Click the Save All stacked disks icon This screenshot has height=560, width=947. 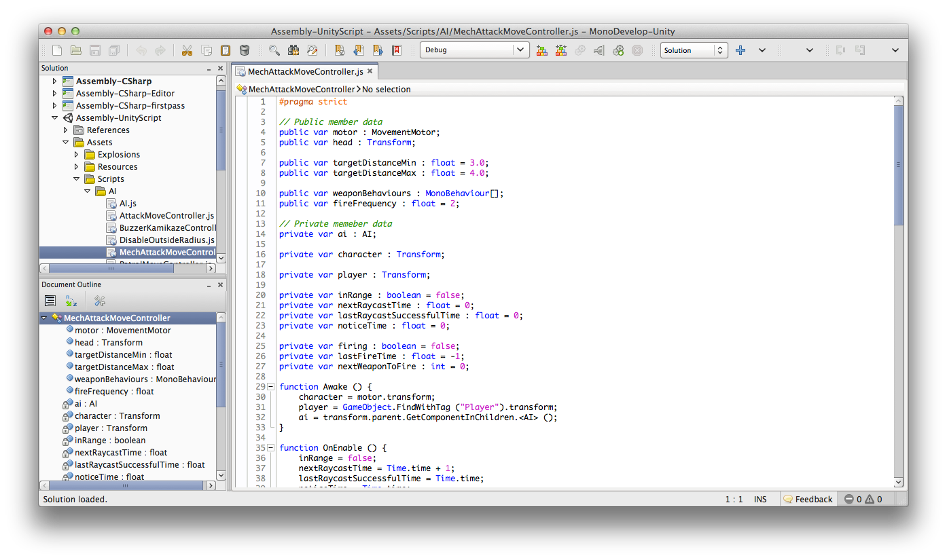114,50
